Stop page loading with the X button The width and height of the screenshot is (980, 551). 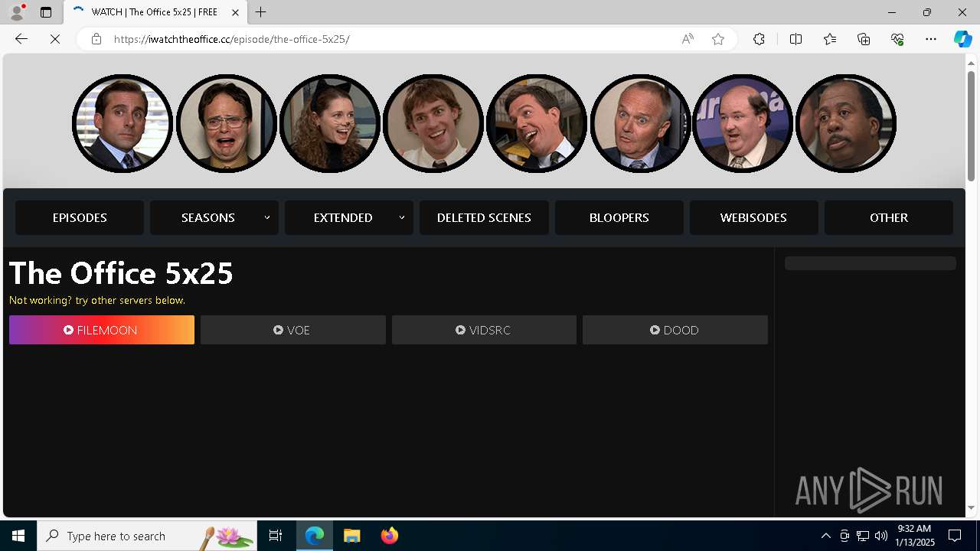coord(55,39)
